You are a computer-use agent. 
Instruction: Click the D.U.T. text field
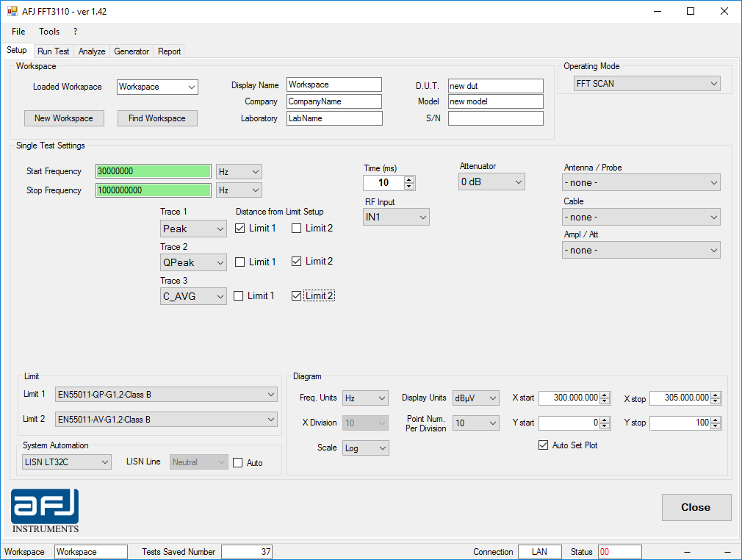[495, 86]
